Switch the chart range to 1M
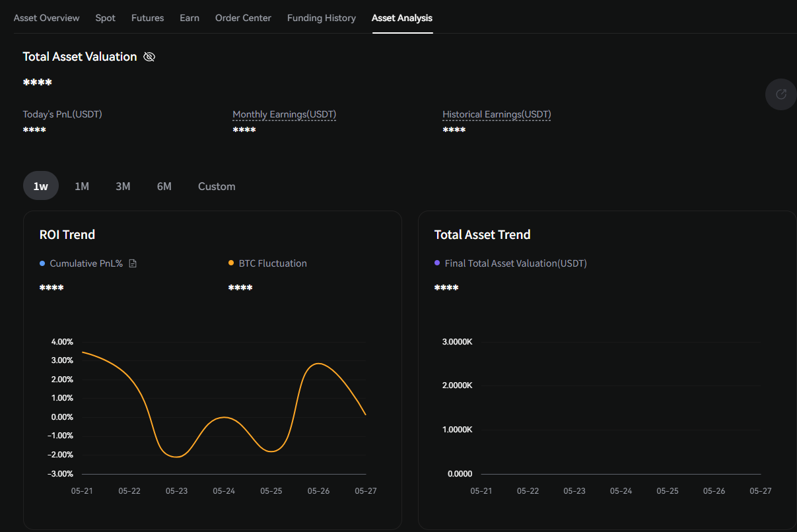This screenshot has width=797, height=532. coord(82,186)
